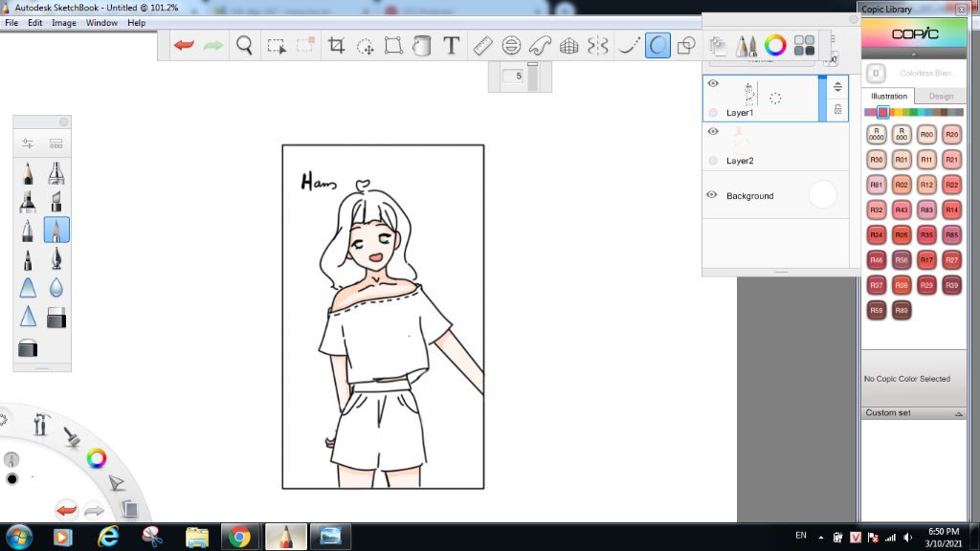Viewport: 980px width, 551px height.
Task: Select the Crop tool
Action: [x=336, y=45]
